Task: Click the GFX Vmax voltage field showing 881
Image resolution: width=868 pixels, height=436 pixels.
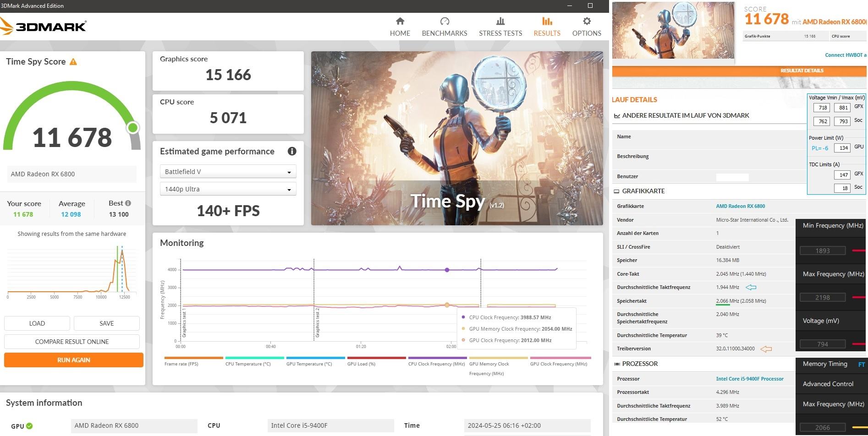Action: (842, 108)
